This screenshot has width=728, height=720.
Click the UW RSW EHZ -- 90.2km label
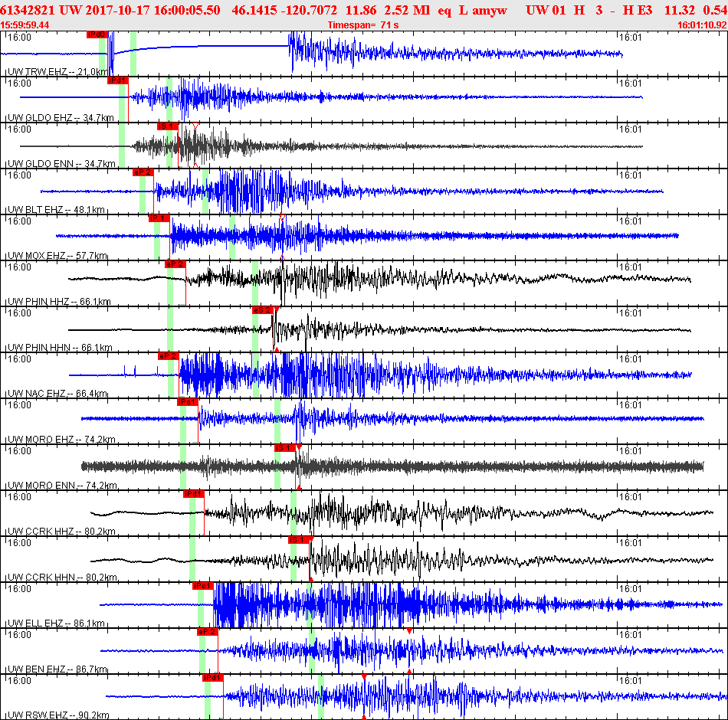(58, 715)
